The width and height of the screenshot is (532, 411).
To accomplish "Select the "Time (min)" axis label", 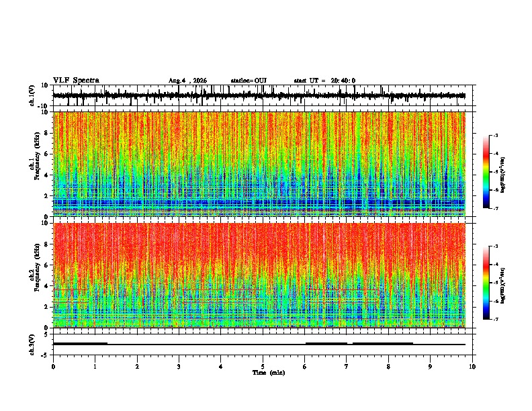I will click(269, 373).
